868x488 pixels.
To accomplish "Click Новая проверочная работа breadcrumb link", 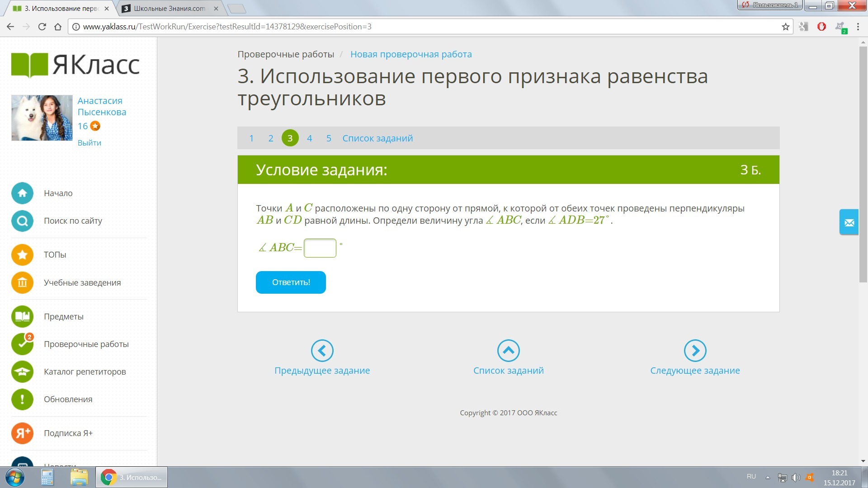I will pyautogui.click(x=411, y=54).
